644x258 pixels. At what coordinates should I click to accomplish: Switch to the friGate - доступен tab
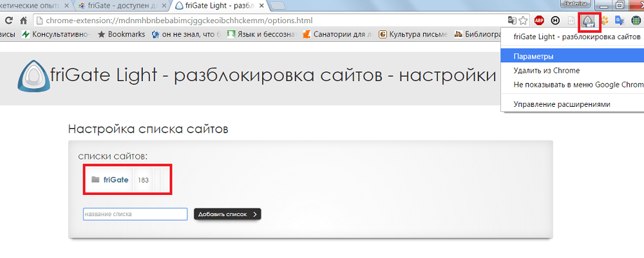pyautogui.click(x=122, y=6)
